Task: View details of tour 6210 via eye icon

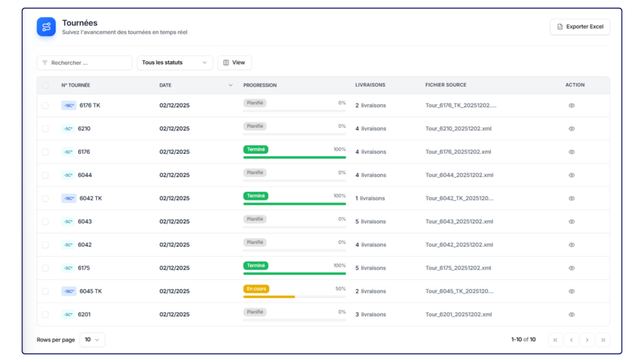Action: click(x=572, y=129)
